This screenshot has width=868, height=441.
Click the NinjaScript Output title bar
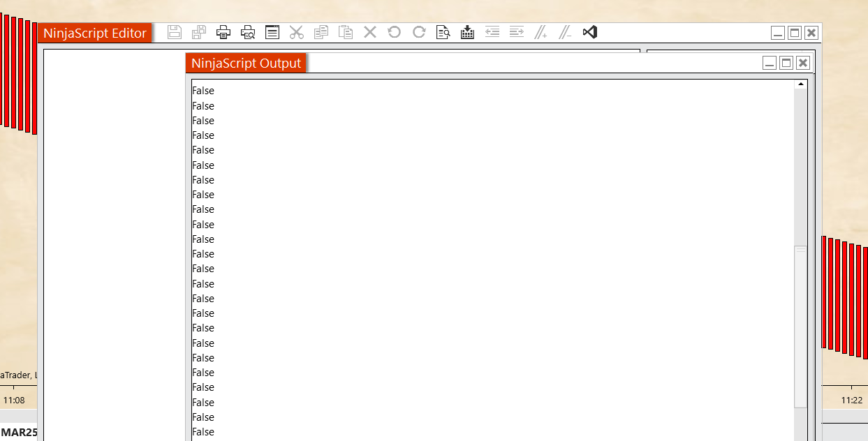[x=499, y=63]
